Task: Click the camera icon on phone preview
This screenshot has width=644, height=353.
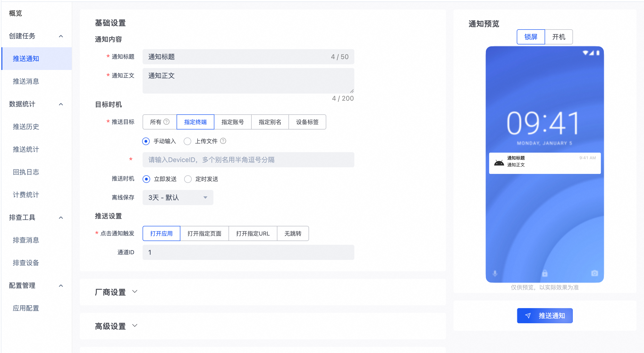Action: click(x=594, y=273)
